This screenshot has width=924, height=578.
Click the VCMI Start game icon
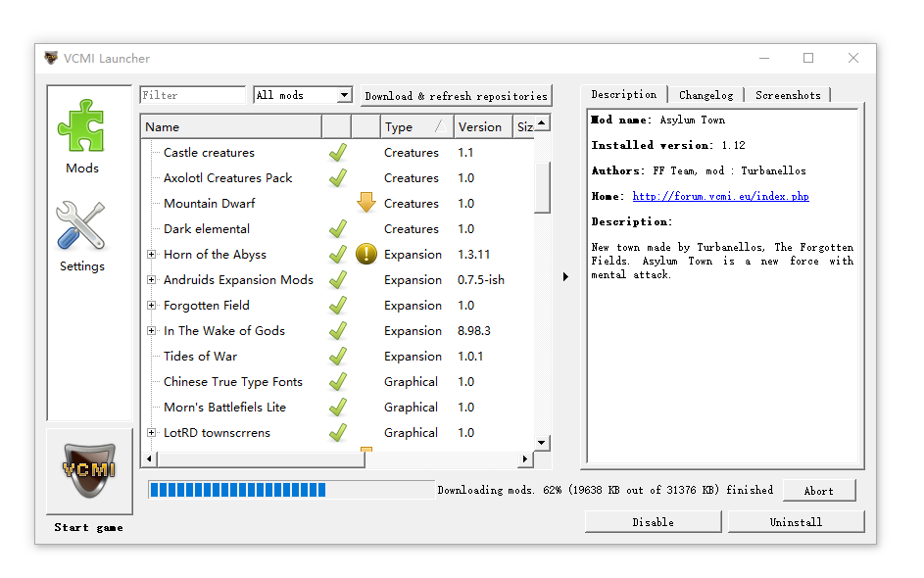pos(89,468)
